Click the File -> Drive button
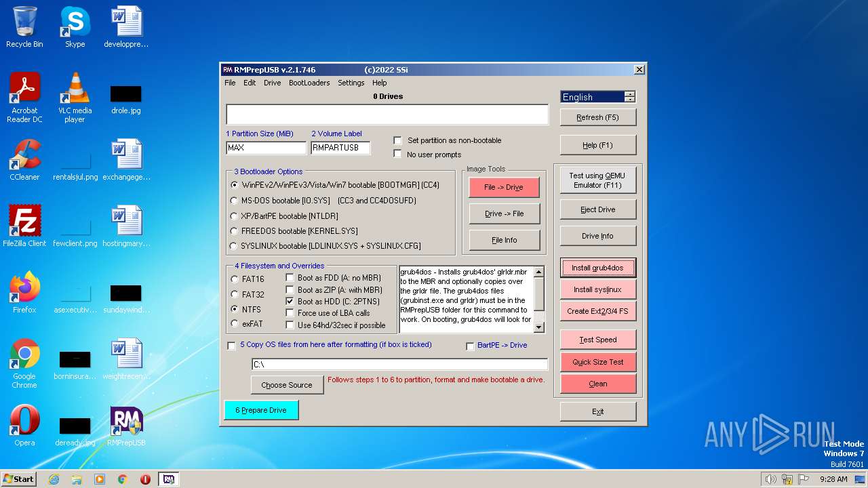The image size is (868, 488). pyautogui.click(x=504, y=188)
